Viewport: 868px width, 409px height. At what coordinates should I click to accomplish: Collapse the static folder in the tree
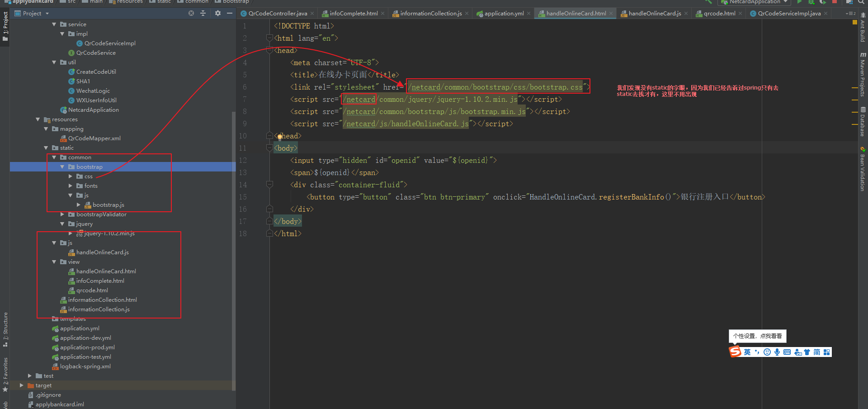click(46, 147)
